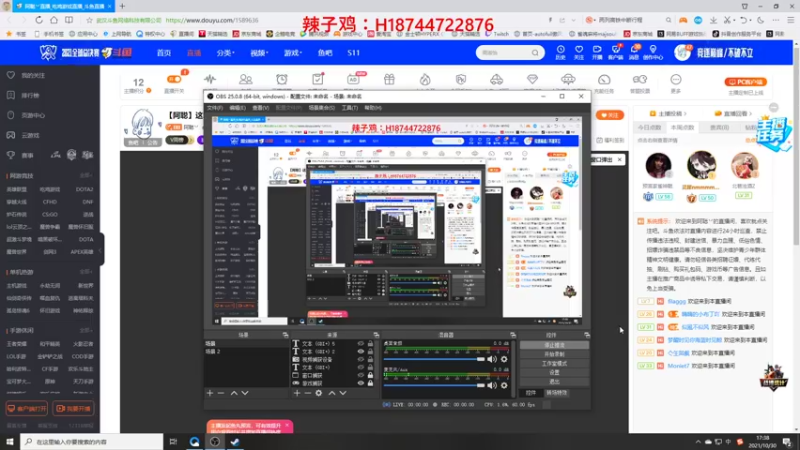Switch to 本周点数 tab

click(683, 127)
